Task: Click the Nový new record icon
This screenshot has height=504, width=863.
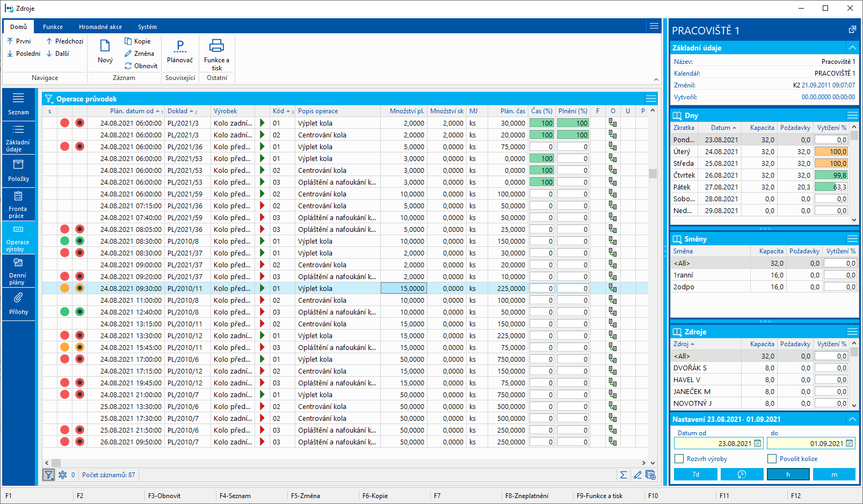Action: (105, 46)
